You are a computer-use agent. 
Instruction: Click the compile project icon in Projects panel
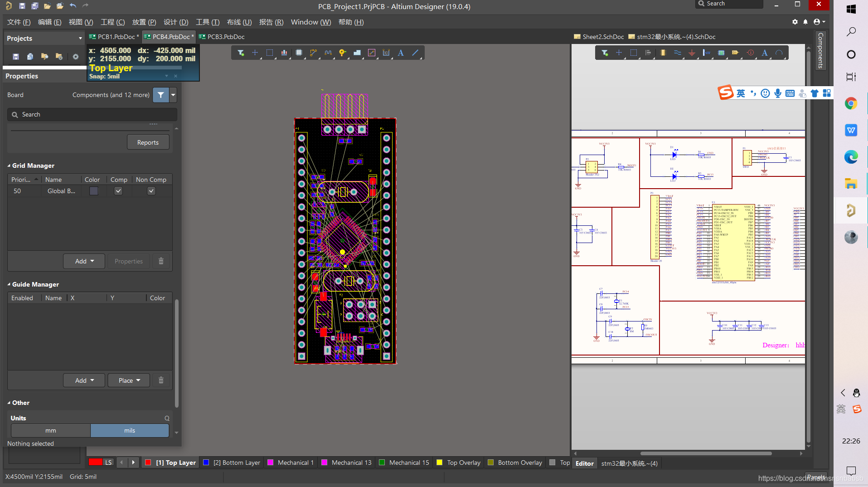[x=30, y=57]
